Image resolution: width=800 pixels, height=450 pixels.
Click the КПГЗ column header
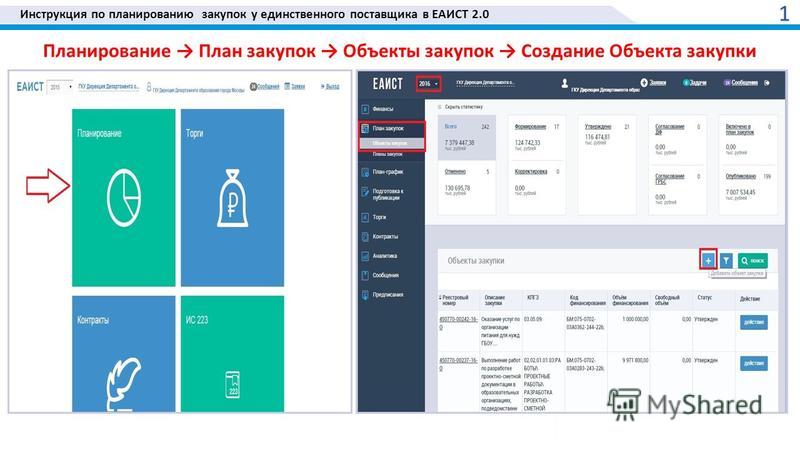tap(532, 297)
